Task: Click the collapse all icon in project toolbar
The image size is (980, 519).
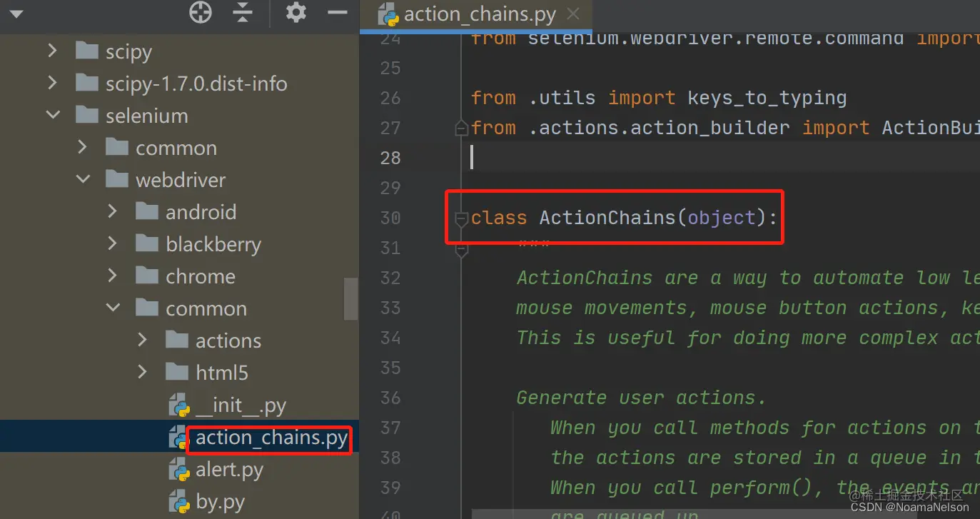Action: 243,12
